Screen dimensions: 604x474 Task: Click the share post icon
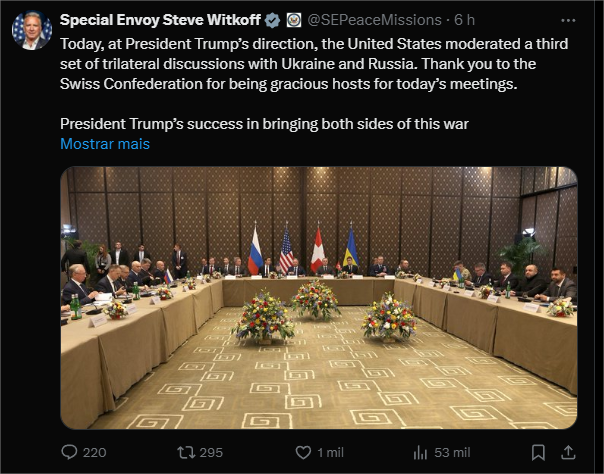click(568, 452)
